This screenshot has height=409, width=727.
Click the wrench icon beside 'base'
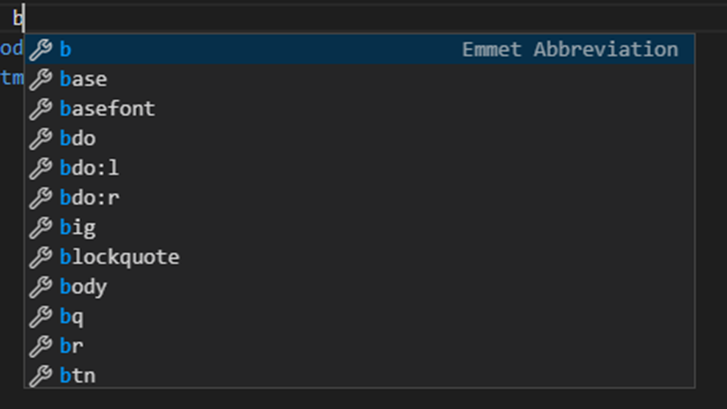click(x=41, y=79)
